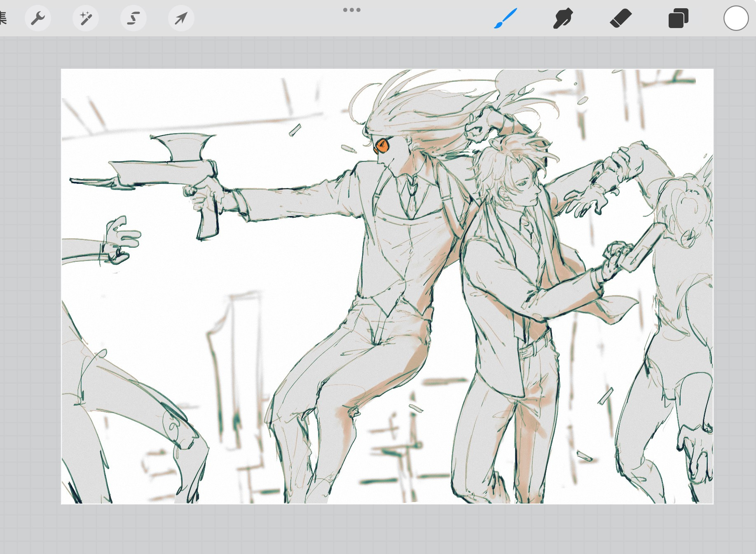Open the Layers panel
The height and width of the screenshot is (554, 756).
679,18
